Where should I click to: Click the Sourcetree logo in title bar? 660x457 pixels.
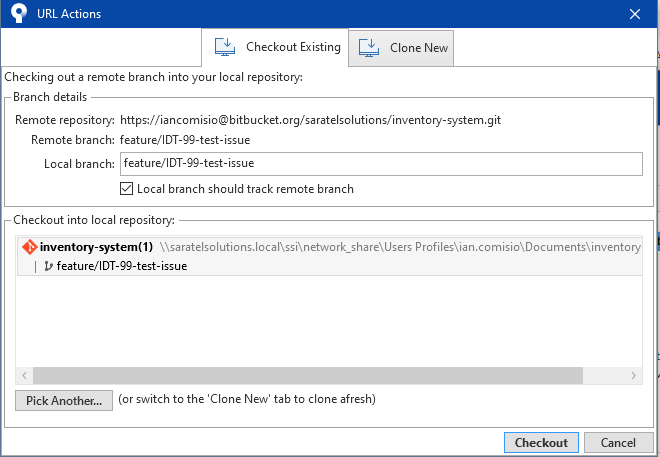click(x=19, y=13)
